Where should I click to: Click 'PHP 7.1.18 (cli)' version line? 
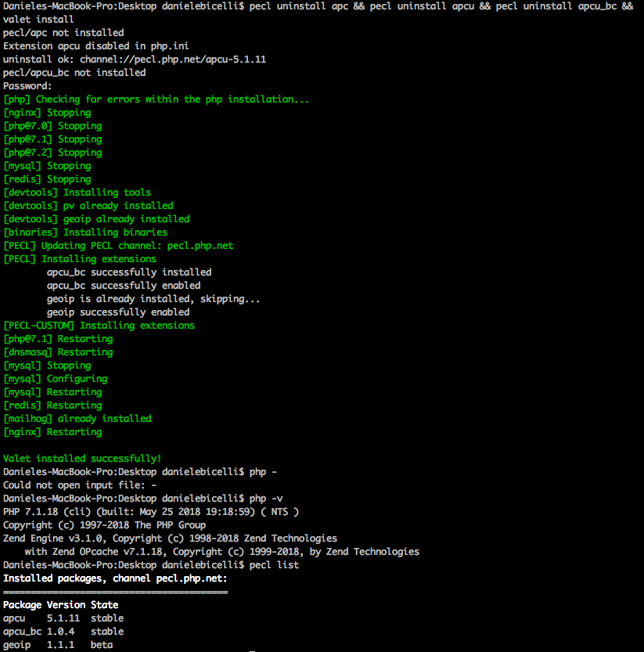click(x=151, y=512)
